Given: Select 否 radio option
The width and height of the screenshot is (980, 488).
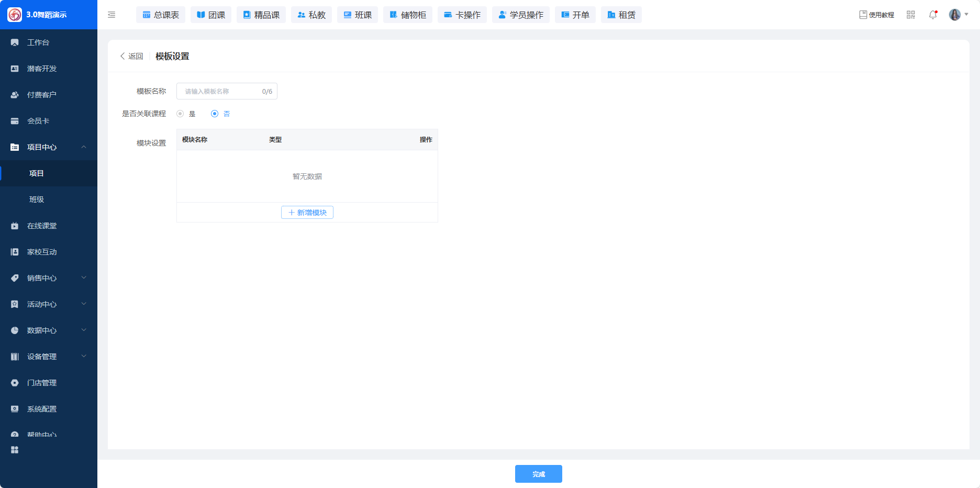Looking at the screenshot, I should [215, 114].
